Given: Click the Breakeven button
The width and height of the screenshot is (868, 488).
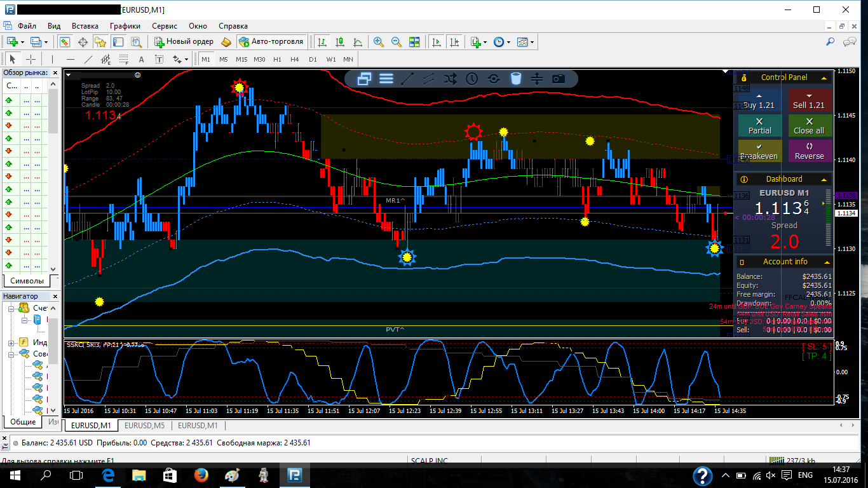Looking at the screenshot, I should tap(759, 151).
